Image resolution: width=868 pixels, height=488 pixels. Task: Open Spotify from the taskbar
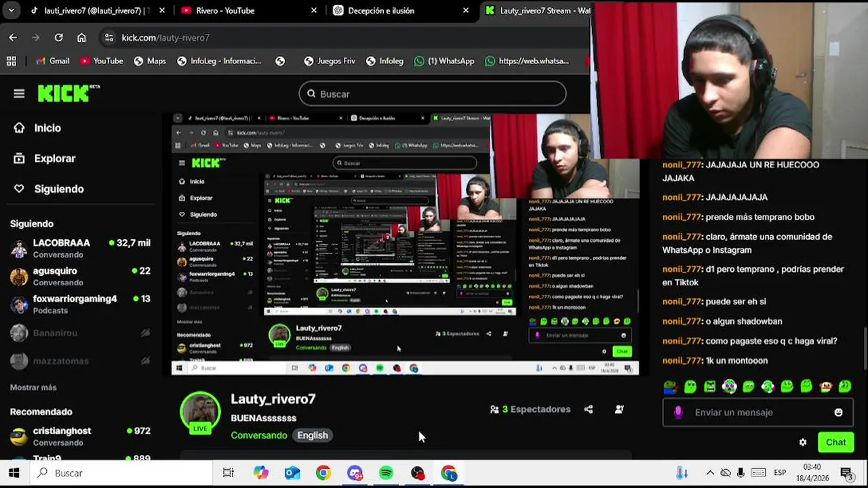pyautogui.click(x=386, y=473)
